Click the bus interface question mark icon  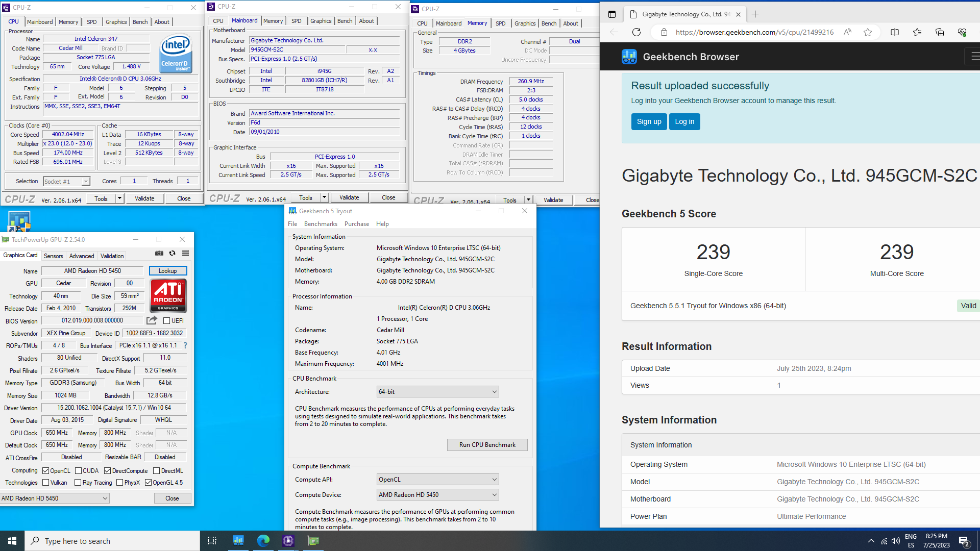185,345
